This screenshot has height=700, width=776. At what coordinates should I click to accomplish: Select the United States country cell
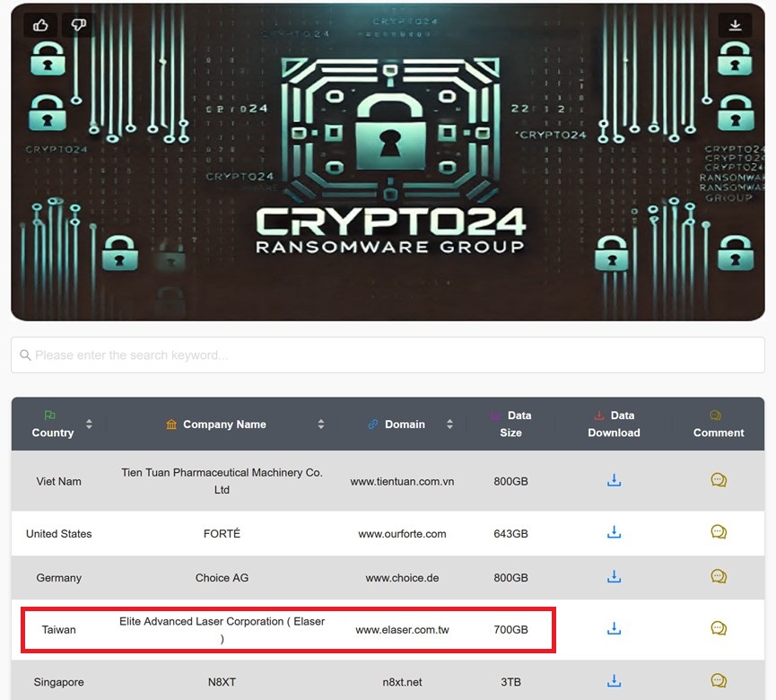click(x=58, y=534)
